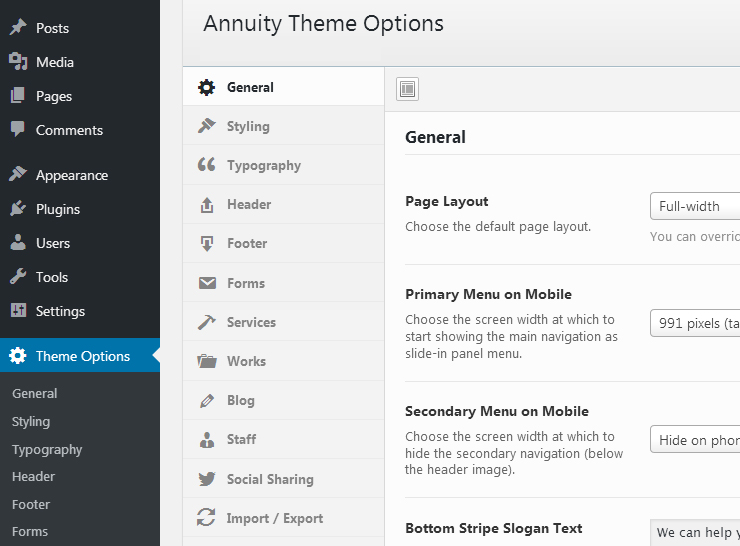
Task: Click the Forms envelope icon
Action: [207, 283]
